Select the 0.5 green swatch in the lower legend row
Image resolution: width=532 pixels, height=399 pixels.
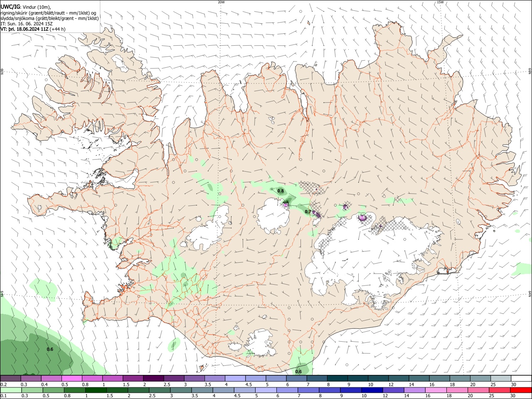(x=53, y=390)
